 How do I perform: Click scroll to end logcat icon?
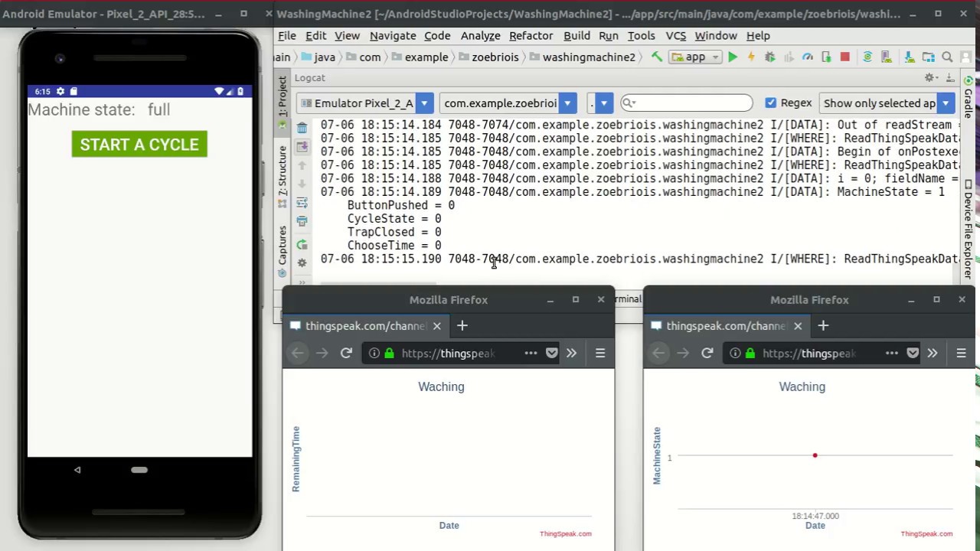[302, 146]
